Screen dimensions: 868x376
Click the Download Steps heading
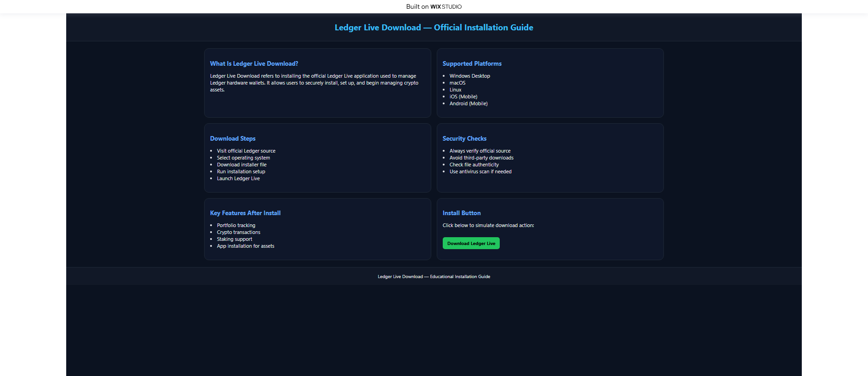pos(233,138)
